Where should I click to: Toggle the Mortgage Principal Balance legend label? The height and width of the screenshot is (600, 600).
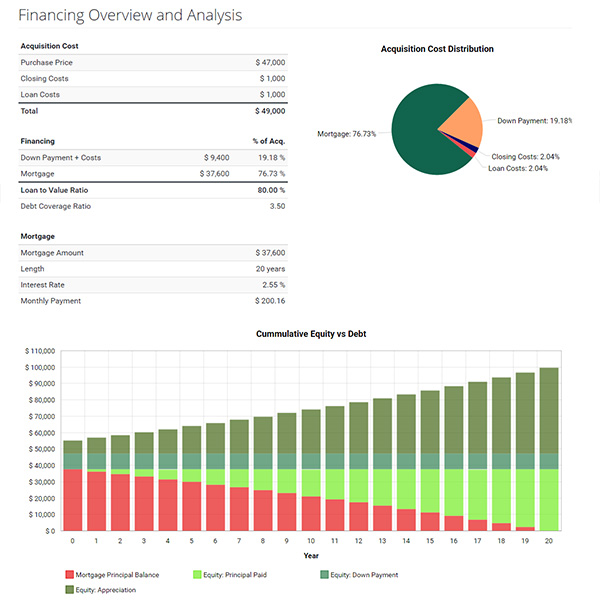click(117, 574)
